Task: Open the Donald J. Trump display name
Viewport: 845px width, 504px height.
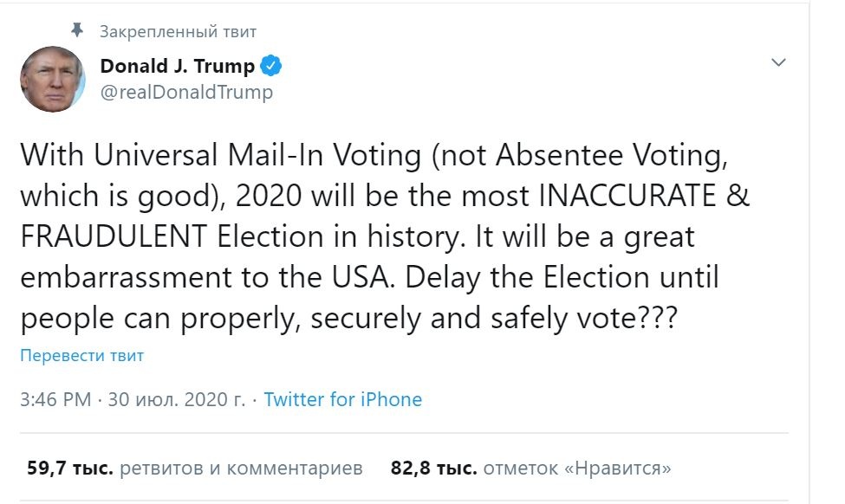Action: (x=178, y=66)
